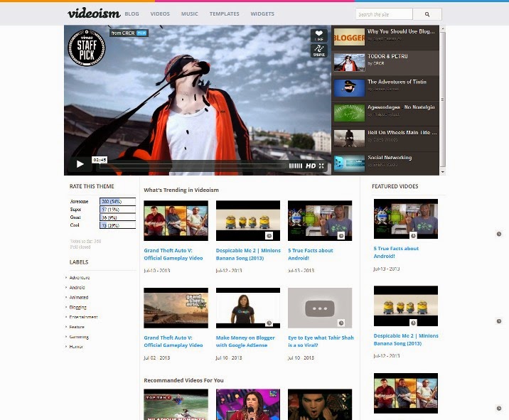
Task: Click trending Minions thumbnail
Action: [248, 221]
